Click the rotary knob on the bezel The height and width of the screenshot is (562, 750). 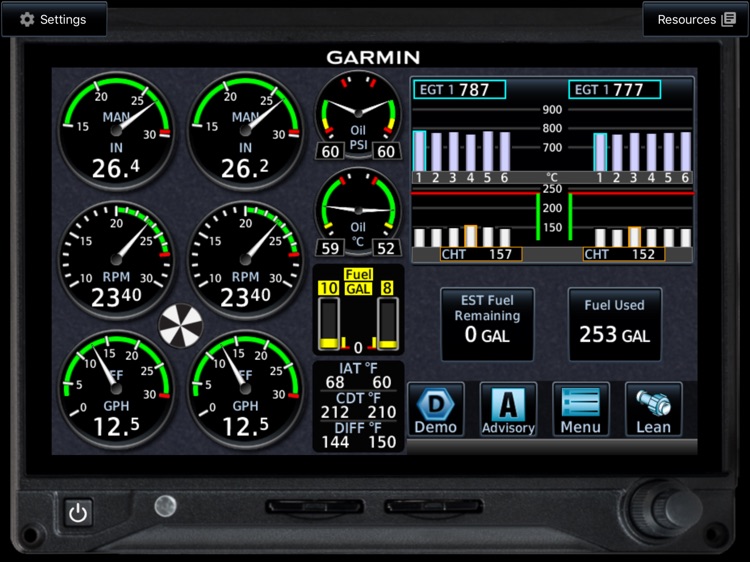665,507
